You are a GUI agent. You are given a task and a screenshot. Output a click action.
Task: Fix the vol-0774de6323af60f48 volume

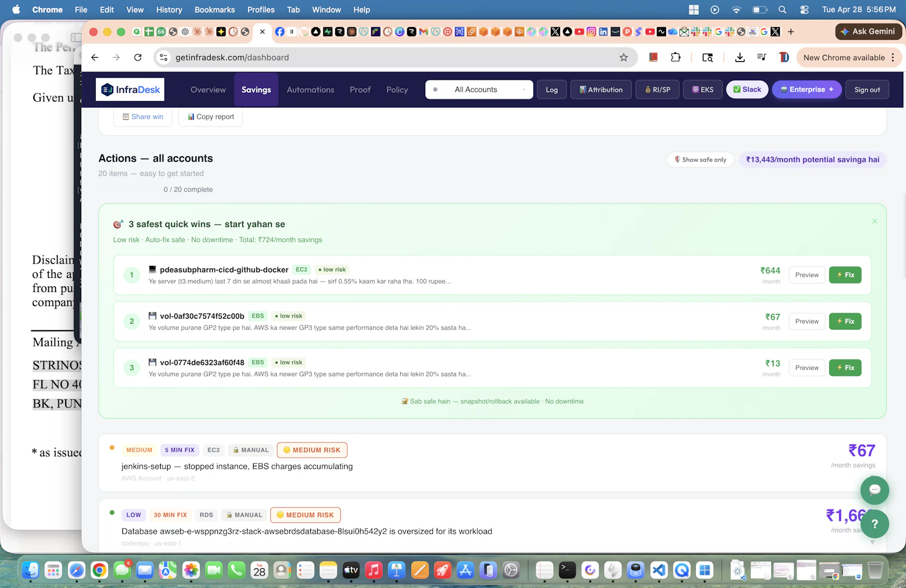click(845, 368)
